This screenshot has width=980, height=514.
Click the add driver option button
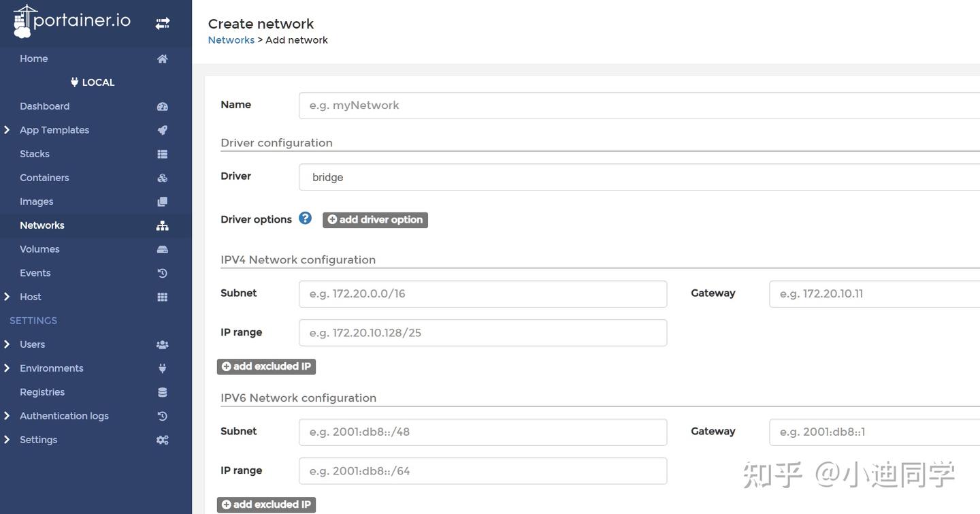pos(375,219)
